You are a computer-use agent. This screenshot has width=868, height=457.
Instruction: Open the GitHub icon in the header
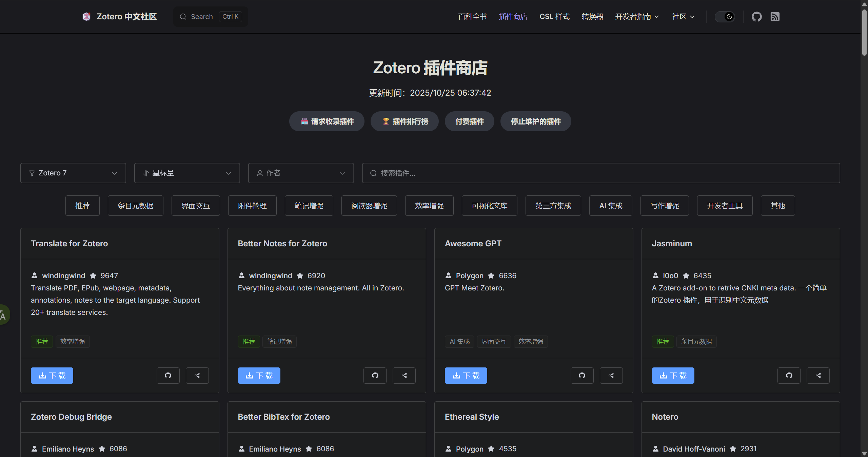click(x=756, y=17)
